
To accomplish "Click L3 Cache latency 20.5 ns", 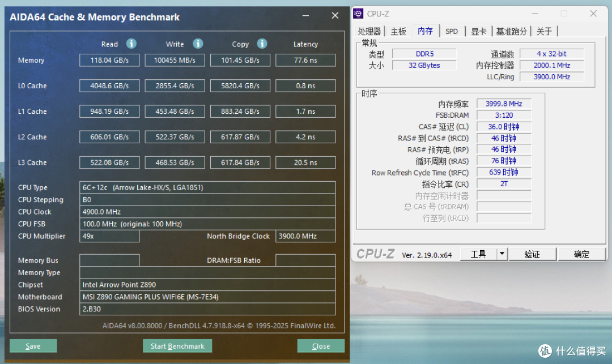I will 305,162.
